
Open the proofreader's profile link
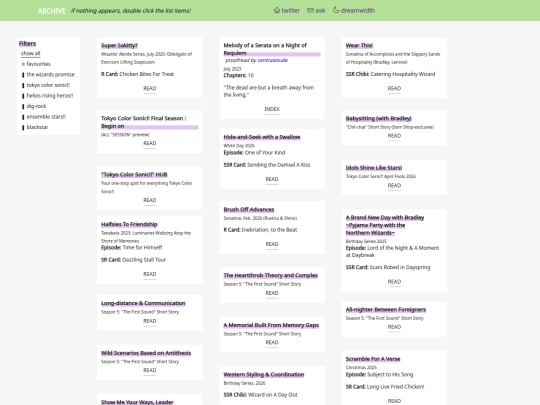tap(272, 60)
